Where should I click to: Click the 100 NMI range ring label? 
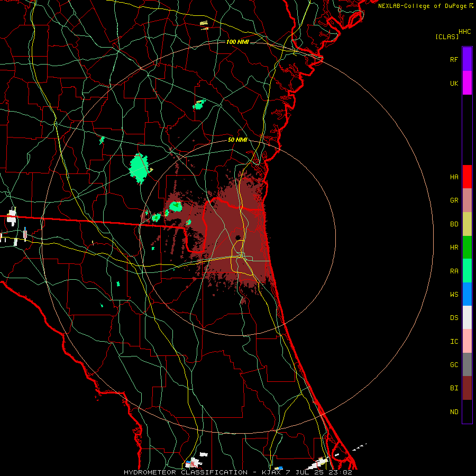pos(237,42)
